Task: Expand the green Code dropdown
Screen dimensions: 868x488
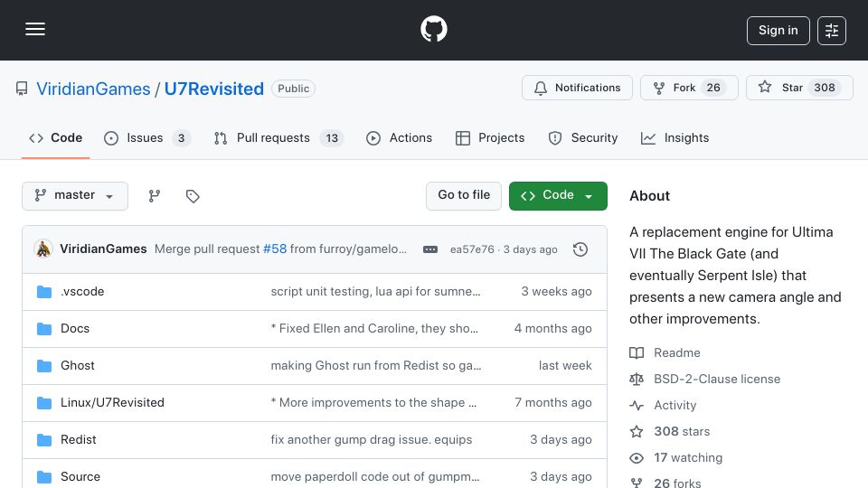Action: point(558,196)
